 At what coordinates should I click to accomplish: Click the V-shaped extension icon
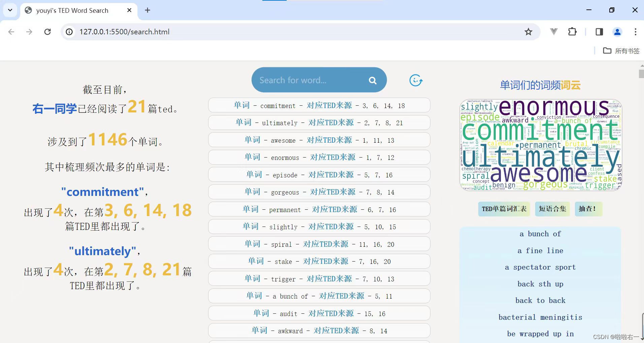[x=553, y=32]
